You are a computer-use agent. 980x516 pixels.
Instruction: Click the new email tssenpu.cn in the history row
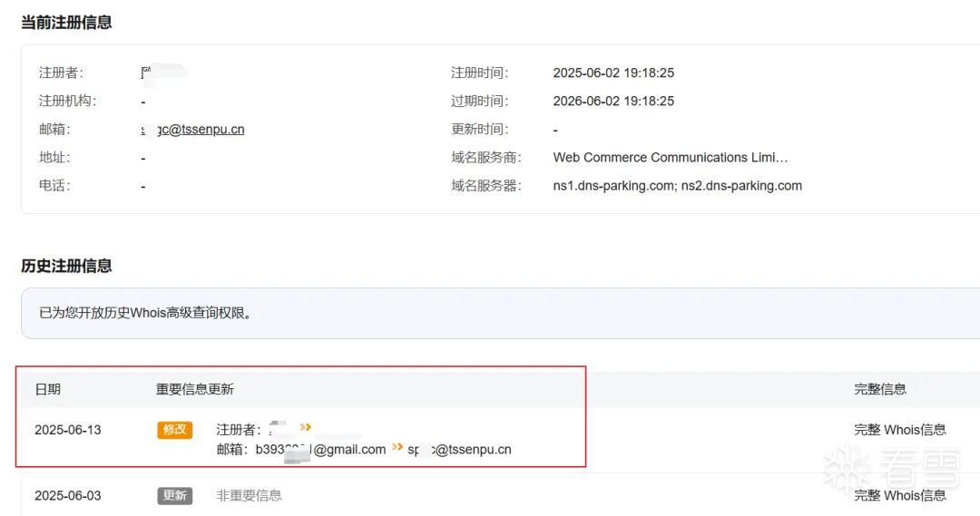point(459,450)
